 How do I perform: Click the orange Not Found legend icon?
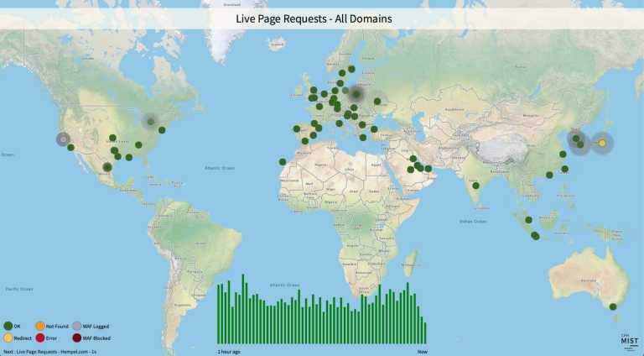pyautogui.click(x=40, y=326)
